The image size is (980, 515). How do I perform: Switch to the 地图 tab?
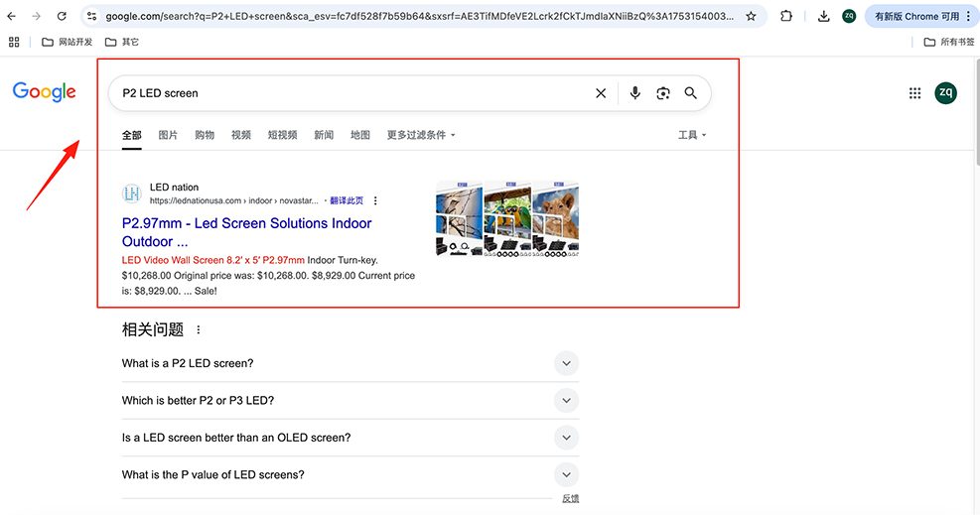pyautogui.click(x=360, y=135)
